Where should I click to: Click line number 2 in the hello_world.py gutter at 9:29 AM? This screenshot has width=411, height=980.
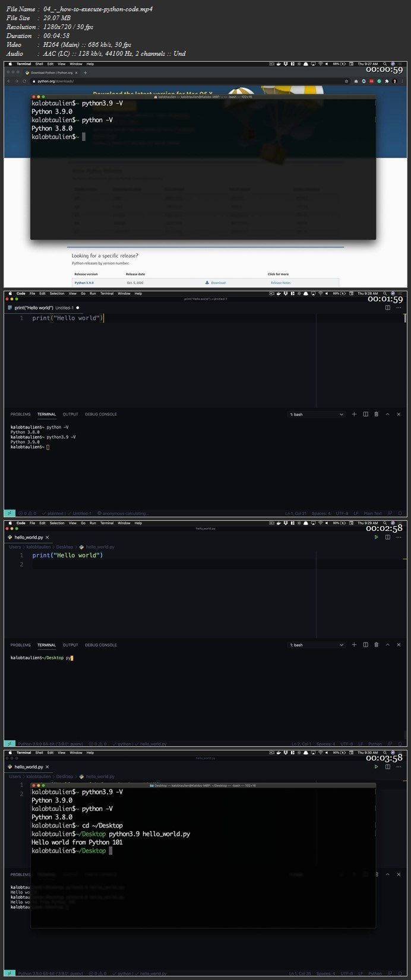[21, 564]
